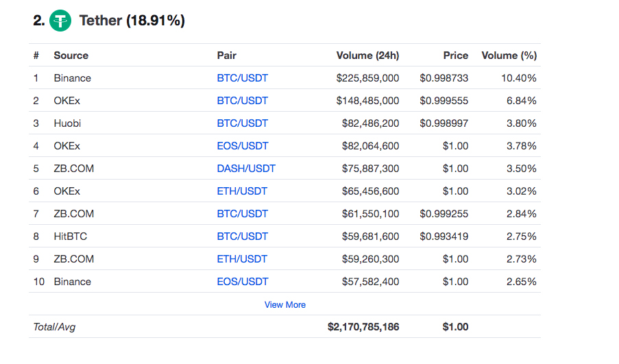Click the 6.84% volume percentage

tap(522, 101)
